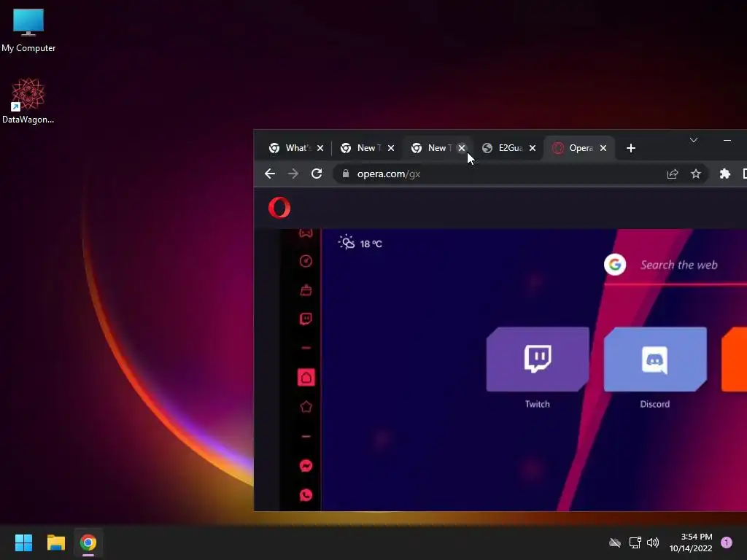The height and width of the screenshot is (560, 747).
Task: Select the Opera tab
Action: [x=579, y=148]
